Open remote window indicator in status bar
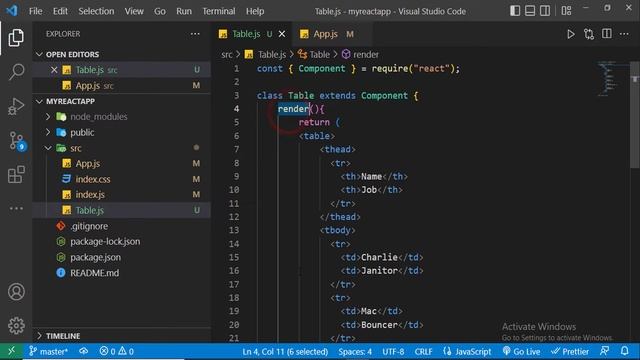The height and width of the screenshot is (360, 640). [x=11, y=351]
